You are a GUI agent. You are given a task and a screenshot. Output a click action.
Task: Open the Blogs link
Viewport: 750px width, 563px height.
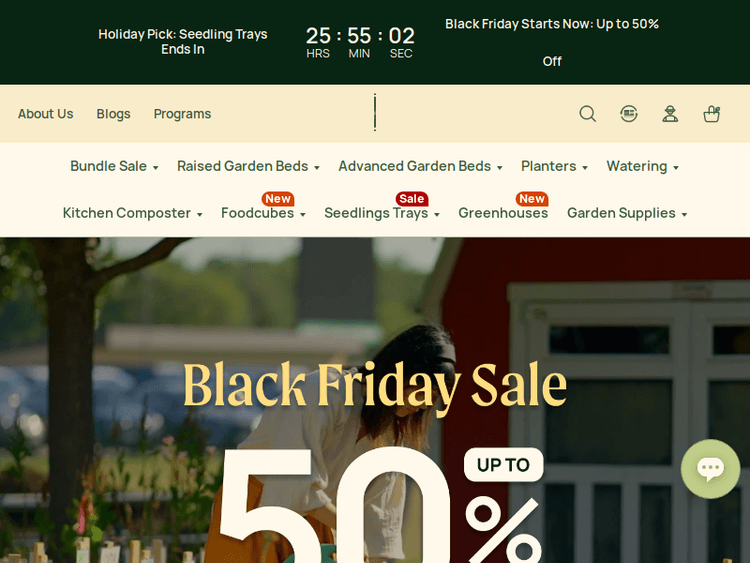tap(113, 114)
